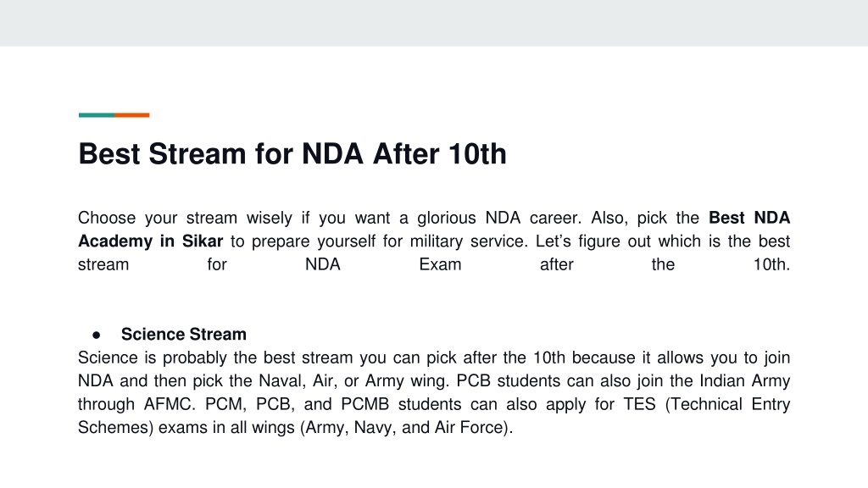Click the word "Exam" in the widely spaced line

point(440,264)
